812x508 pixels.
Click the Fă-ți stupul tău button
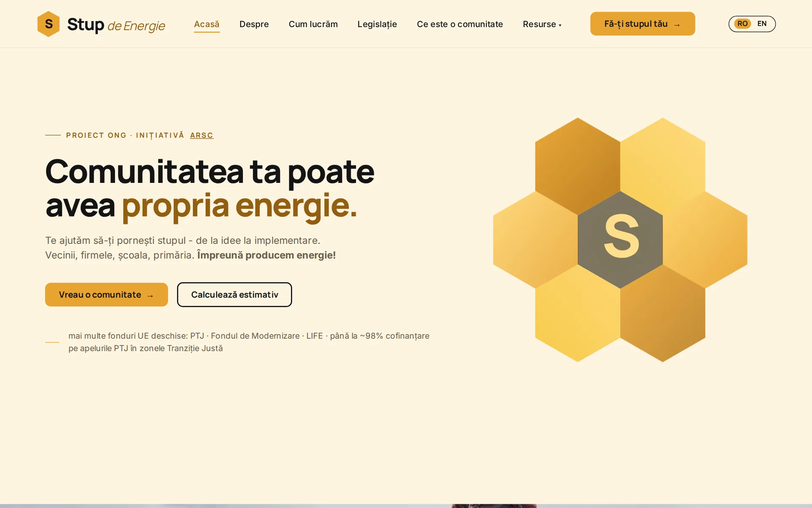pos(642,24)
